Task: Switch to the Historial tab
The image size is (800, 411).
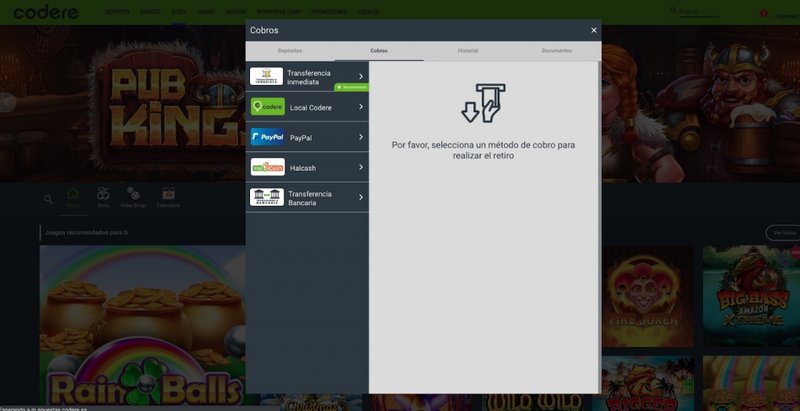Action: pyautogui.click(x=467, y=51)
